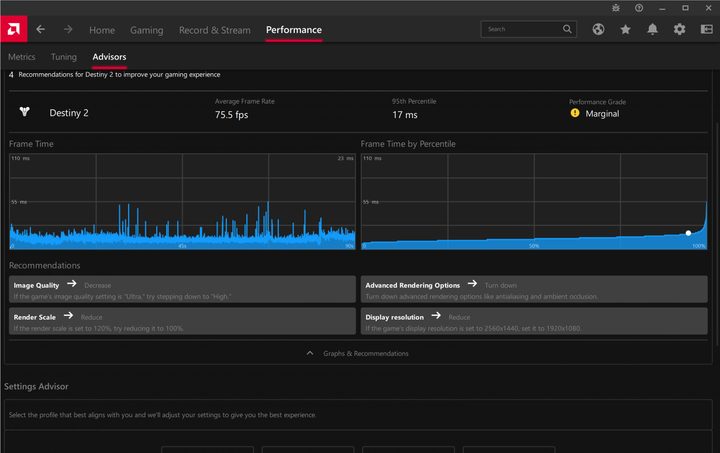Select the Performance tab
This screenshot has height=453, width=720.
point(293,30)
